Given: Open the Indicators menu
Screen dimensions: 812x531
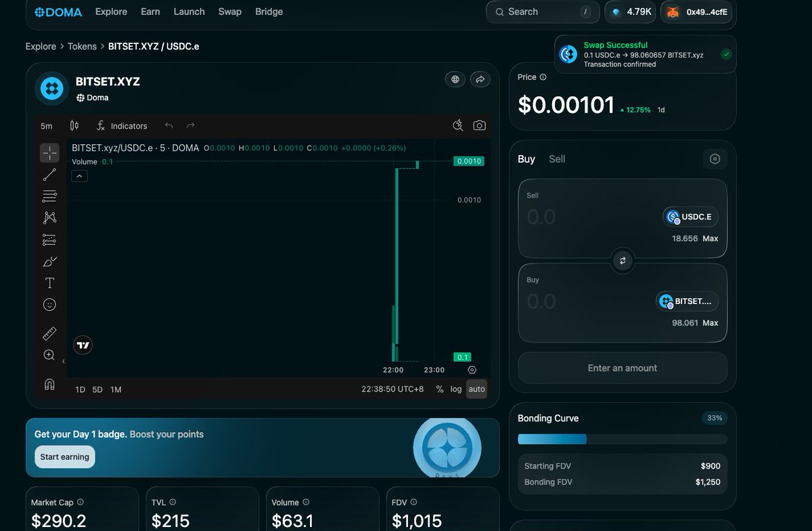Looking at the screenshot, I should 122,126.
